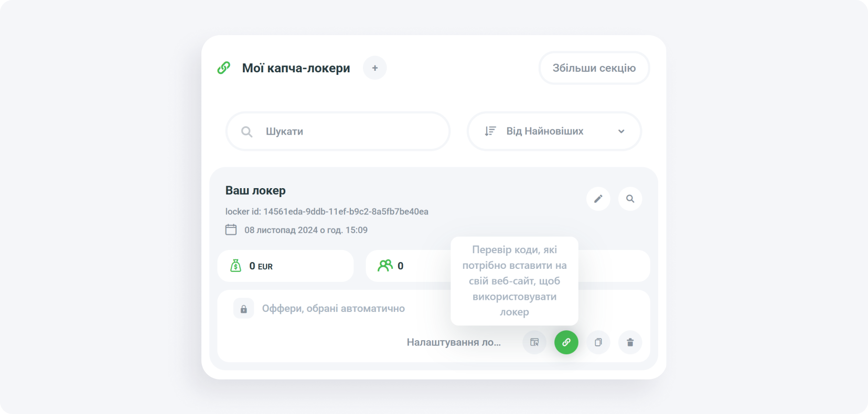Edit the locker with the pencil icon

tap(598, 199)
